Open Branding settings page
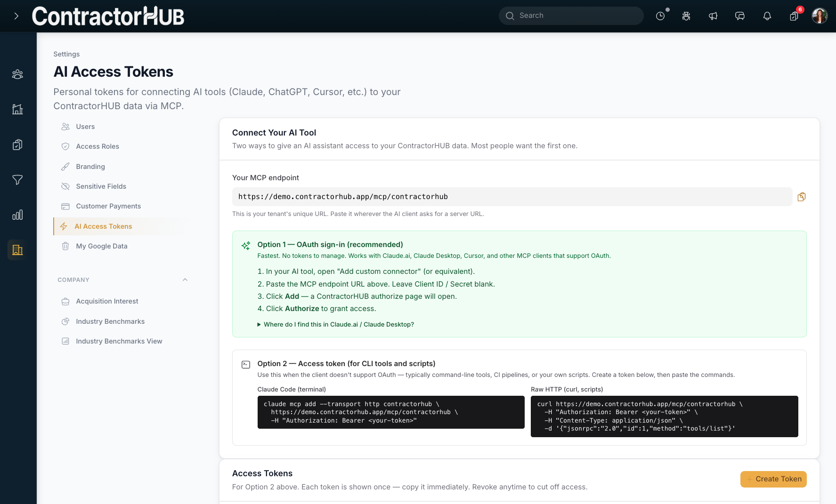 pyautogui.click(x=90, y=167)
